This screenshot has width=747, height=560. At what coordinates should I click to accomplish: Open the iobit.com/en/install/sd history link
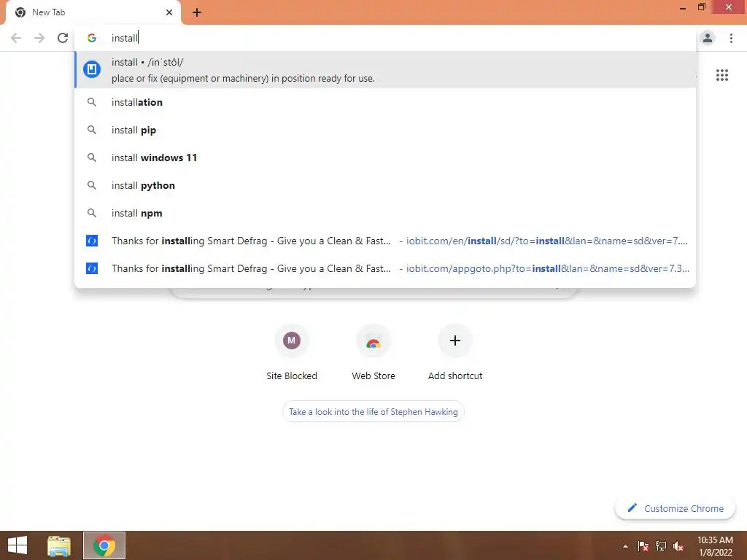[385, 241]
